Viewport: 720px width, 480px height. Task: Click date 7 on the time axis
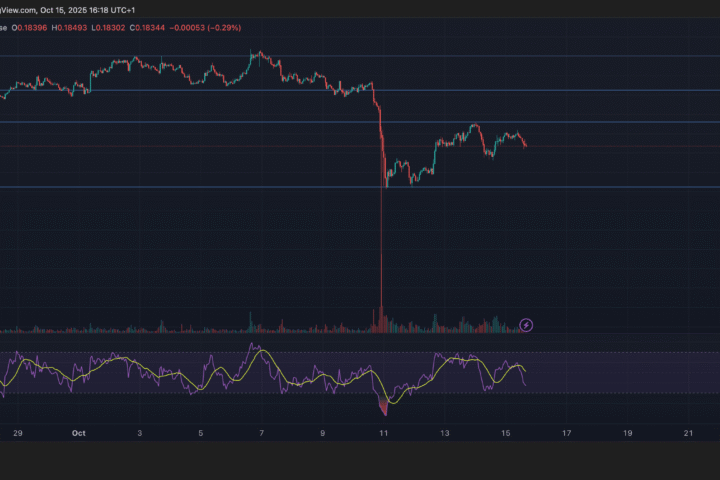pos(261,433)
